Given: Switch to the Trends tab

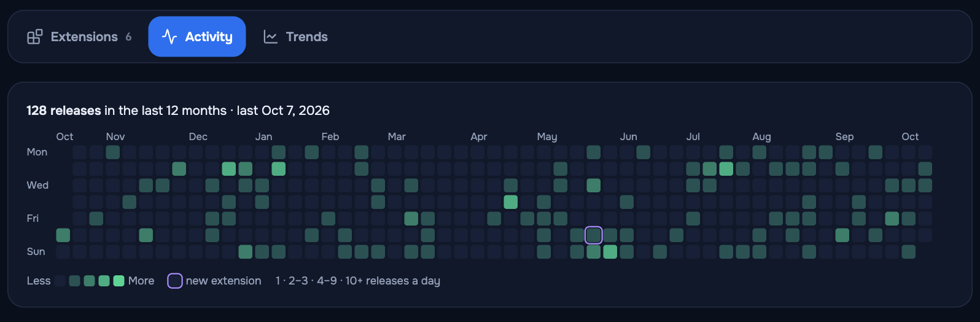Looking at the screenshot, I should tap(295, 37).
